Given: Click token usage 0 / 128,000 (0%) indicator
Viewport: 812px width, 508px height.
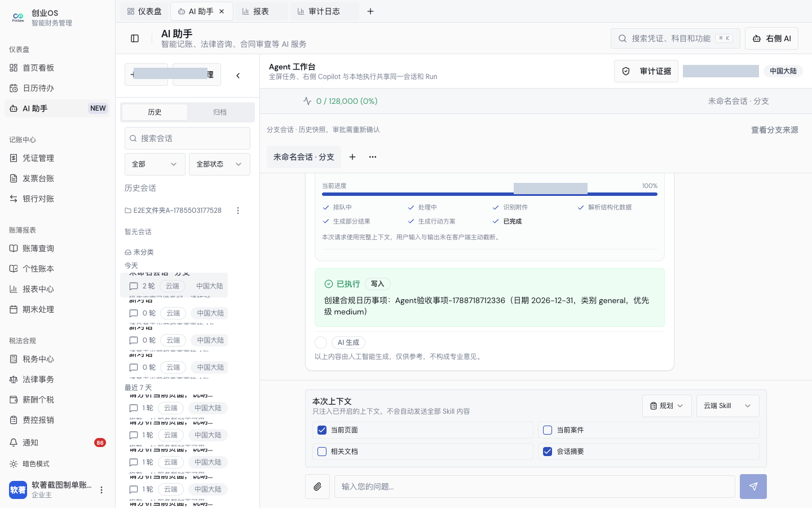Looking at the screenshot, I should tap(340, 101).
